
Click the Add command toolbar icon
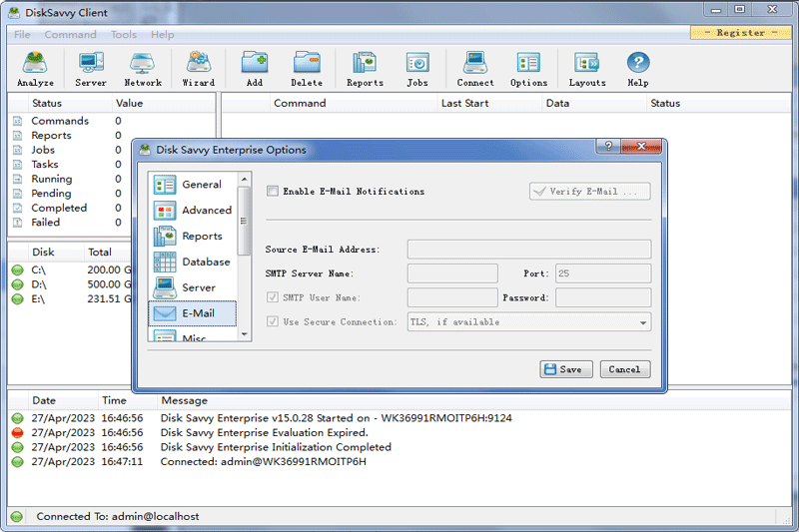255,69
